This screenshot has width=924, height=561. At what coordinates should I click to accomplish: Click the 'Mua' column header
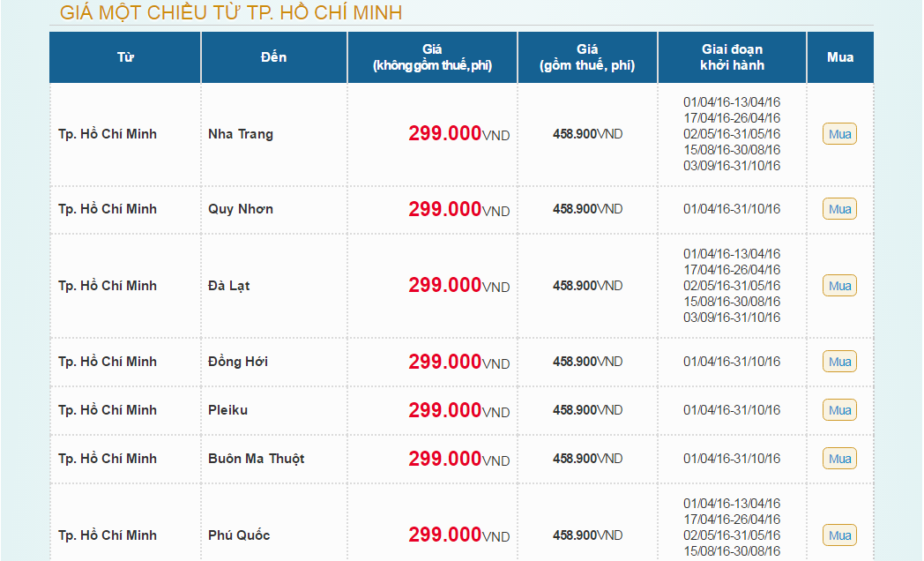click(839, 57)
